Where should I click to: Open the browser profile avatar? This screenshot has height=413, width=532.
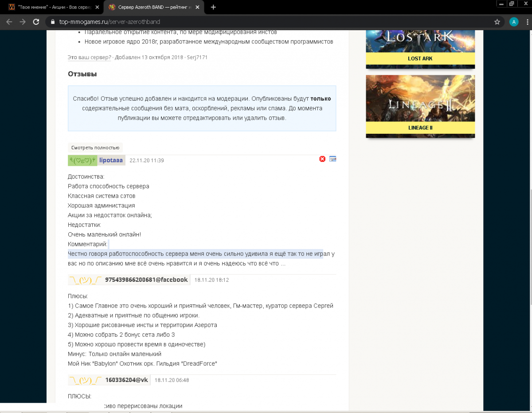(x=514, y=21)
